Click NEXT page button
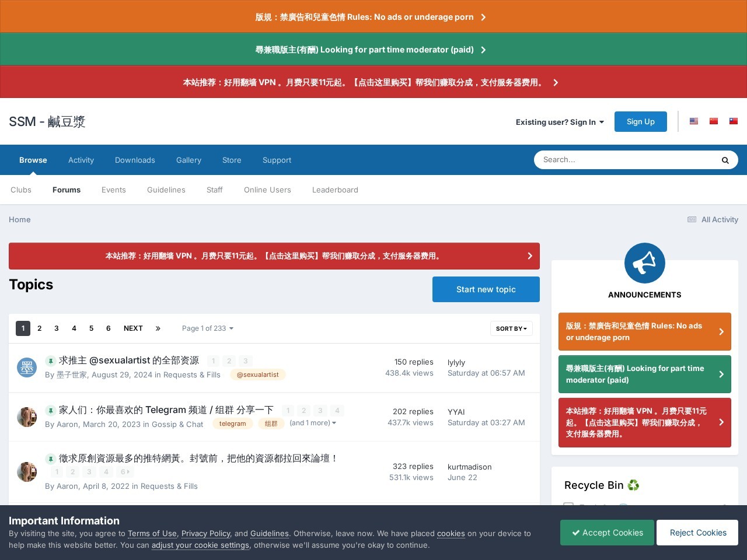 pos(133,328)
